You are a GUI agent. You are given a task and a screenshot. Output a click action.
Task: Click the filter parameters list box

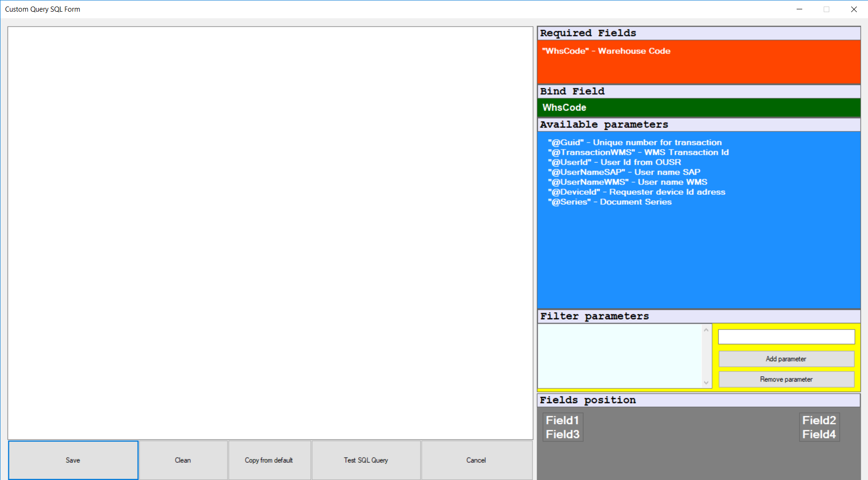[x=619, y=356]
